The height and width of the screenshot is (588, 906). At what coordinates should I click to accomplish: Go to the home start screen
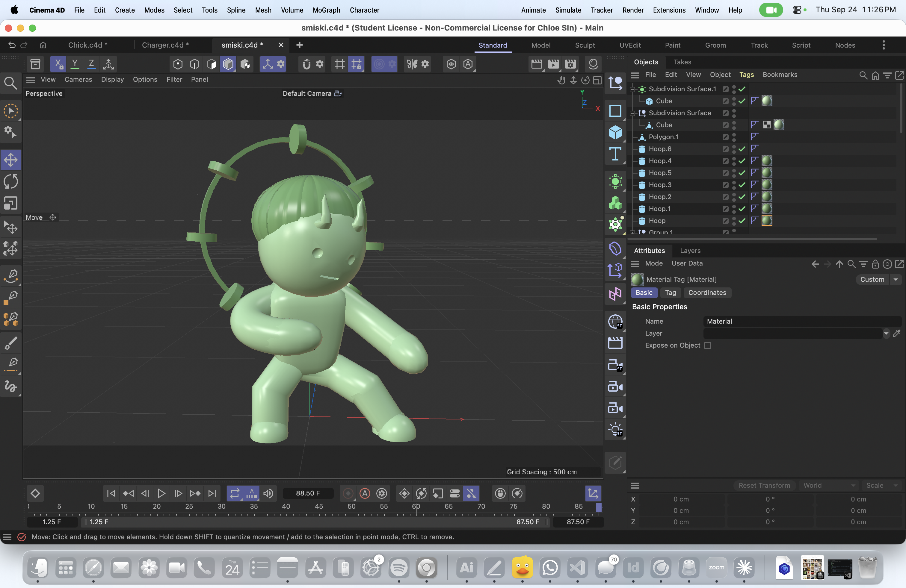[x=43, y=45]
